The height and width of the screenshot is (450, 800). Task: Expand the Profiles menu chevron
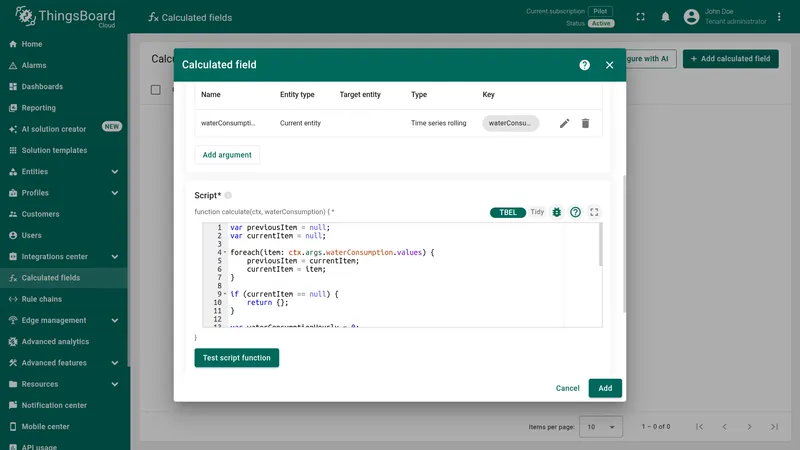tap(115, 193)
